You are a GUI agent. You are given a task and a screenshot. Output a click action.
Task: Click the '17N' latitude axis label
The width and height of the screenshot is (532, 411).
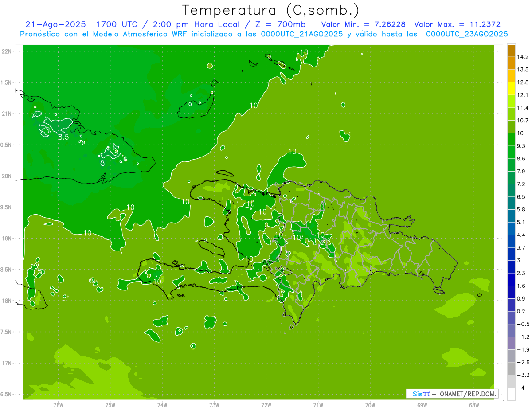coord(8,363)
